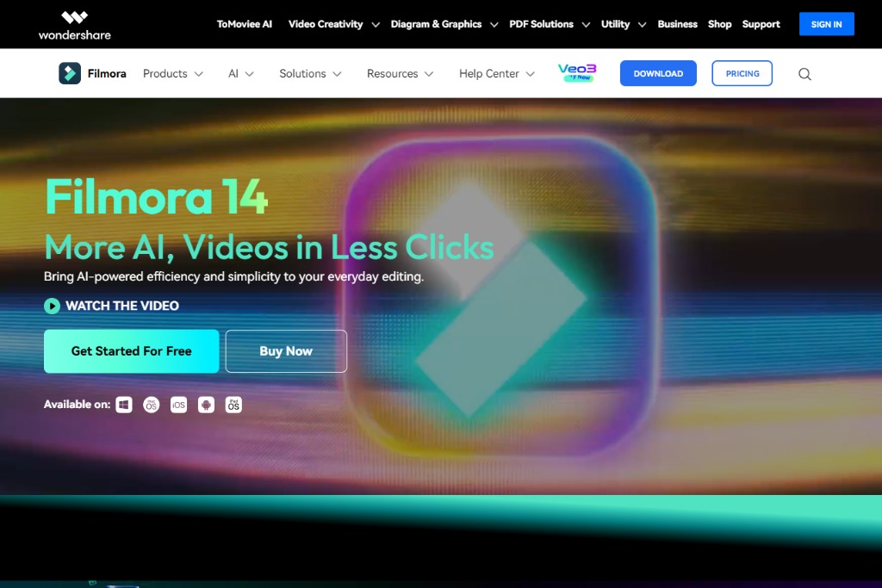Open the Shop menu item
This screenshot has width=882, height=588.
tap(719, 24)
